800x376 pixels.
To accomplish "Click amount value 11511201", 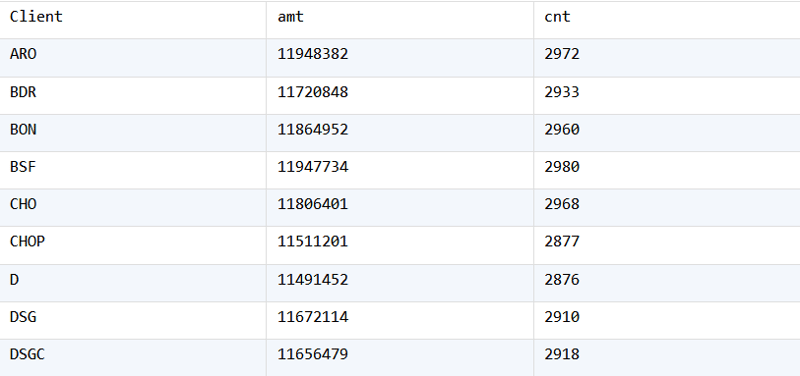I will (x=313, y=241).
